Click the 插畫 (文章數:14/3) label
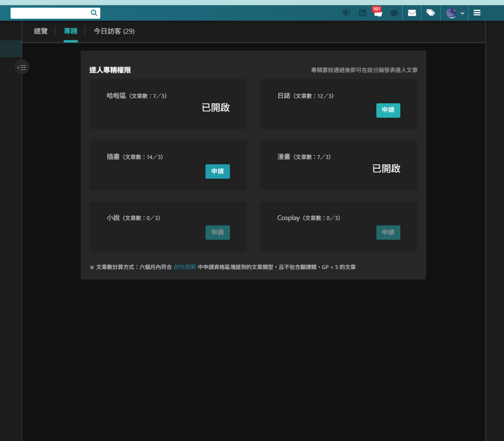Screen dimensions: 504x441 pos(135,157)
